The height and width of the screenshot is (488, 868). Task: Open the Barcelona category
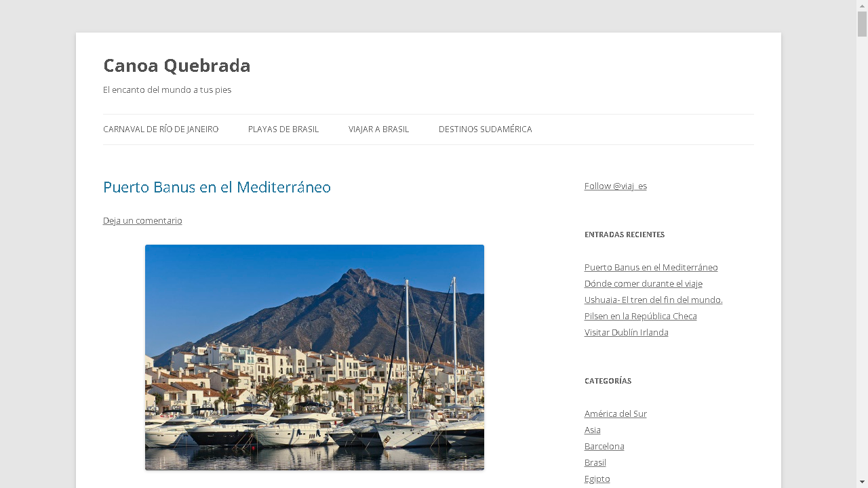(604, 446)
